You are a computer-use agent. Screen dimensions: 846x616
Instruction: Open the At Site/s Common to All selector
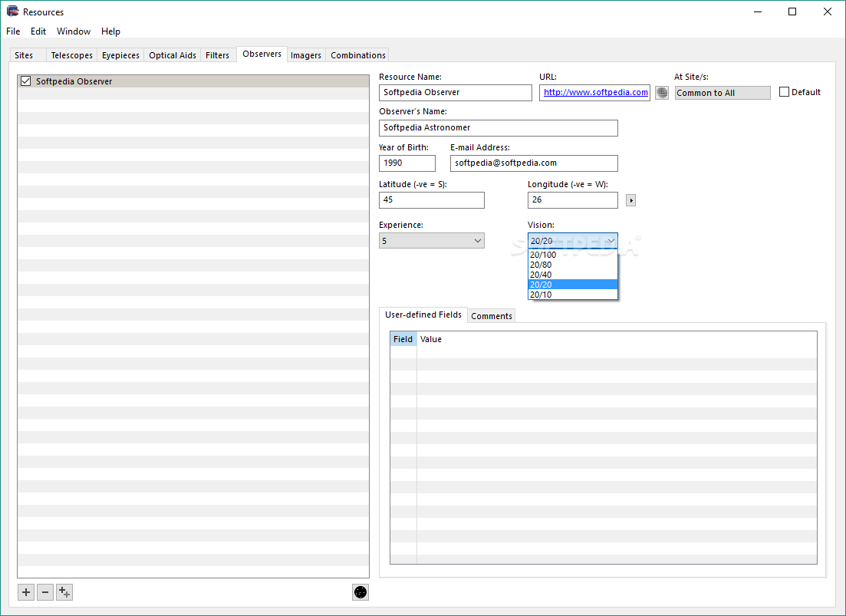click(x=723, y=93)
